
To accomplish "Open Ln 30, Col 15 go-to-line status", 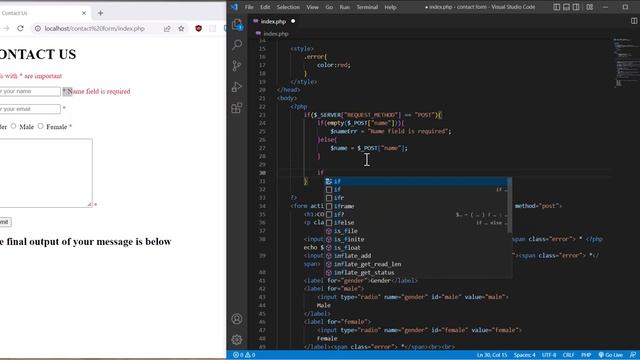I will coord(491,355).
